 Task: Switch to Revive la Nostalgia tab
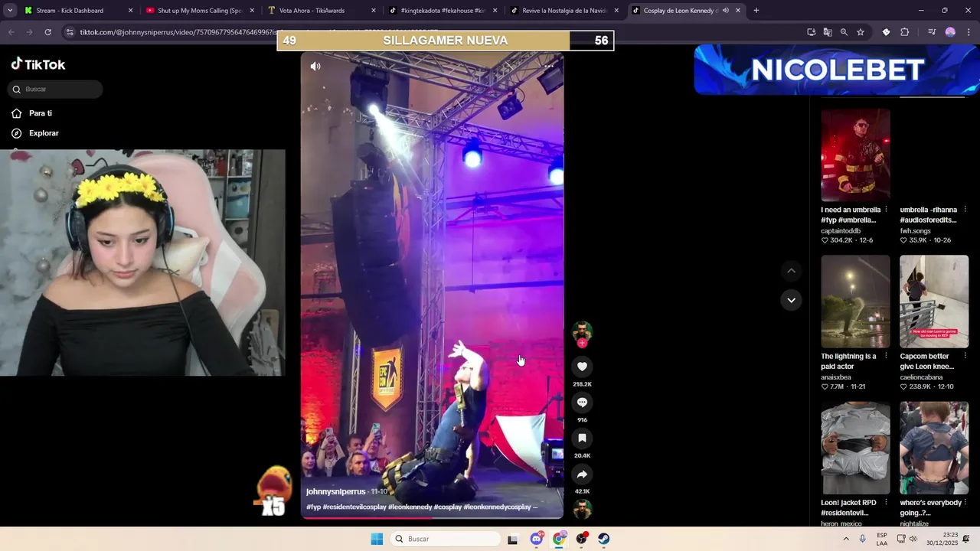[x=565, y=11]
